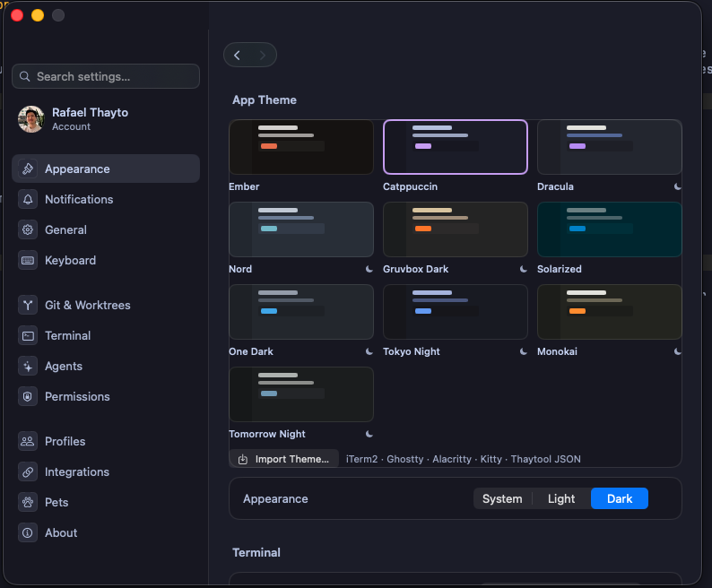Focus the Search settings field
This screenshot has width=712, height=588.
coord(106,76)
